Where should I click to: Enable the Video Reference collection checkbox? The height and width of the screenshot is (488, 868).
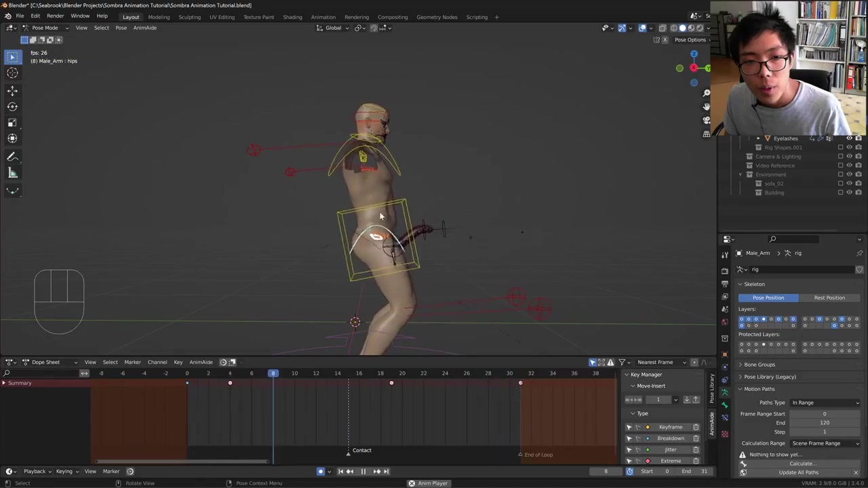tap(840, 165)
